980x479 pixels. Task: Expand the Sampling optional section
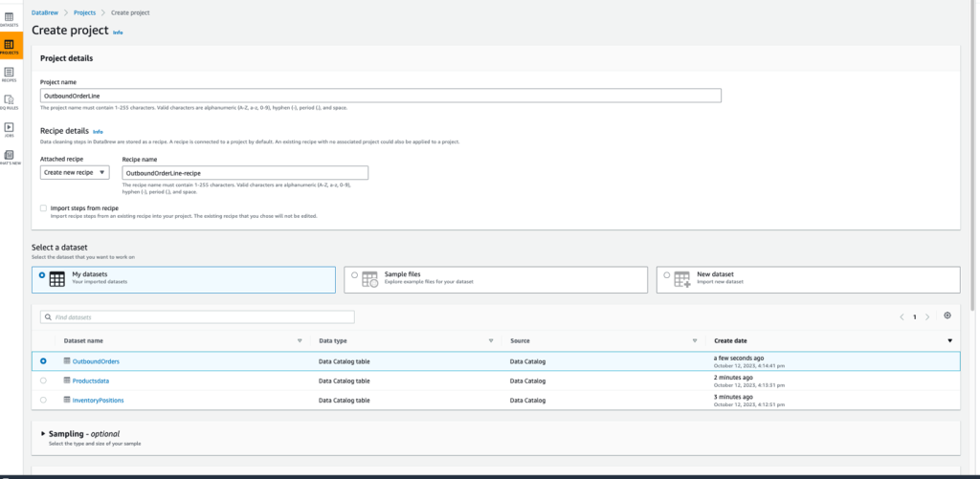pos(43,433)
